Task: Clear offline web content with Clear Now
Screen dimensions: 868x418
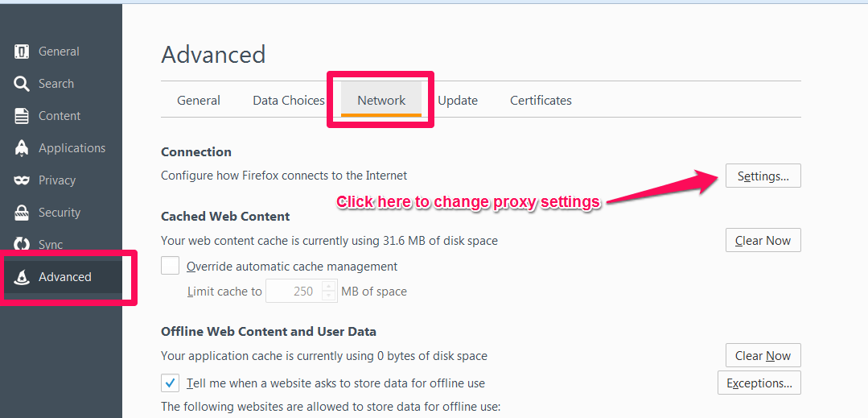Action: (763, 356)
